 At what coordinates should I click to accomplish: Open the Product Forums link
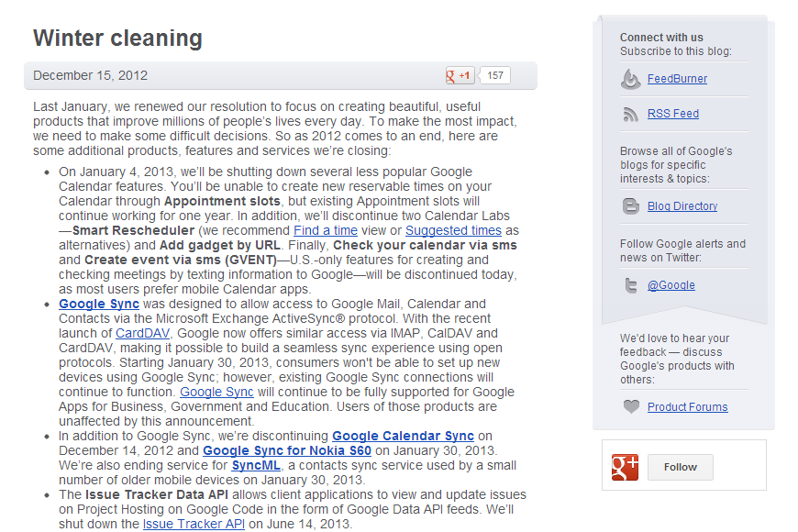tap(687, 406)
